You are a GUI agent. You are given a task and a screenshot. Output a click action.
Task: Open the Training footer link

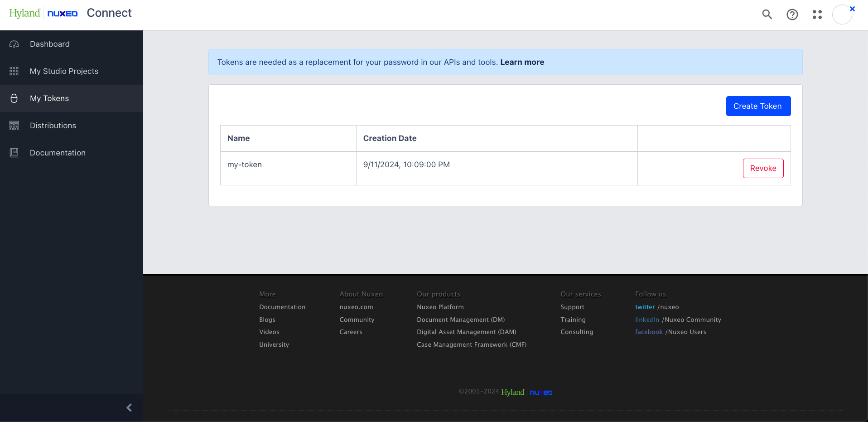573,320
